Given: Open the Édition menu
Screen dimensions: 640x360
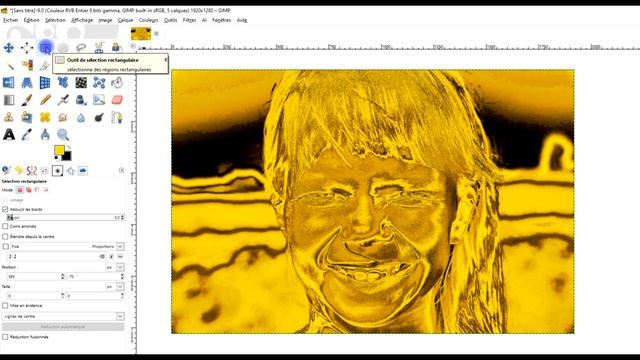Looking at the screenshot, I should [31, 20].
